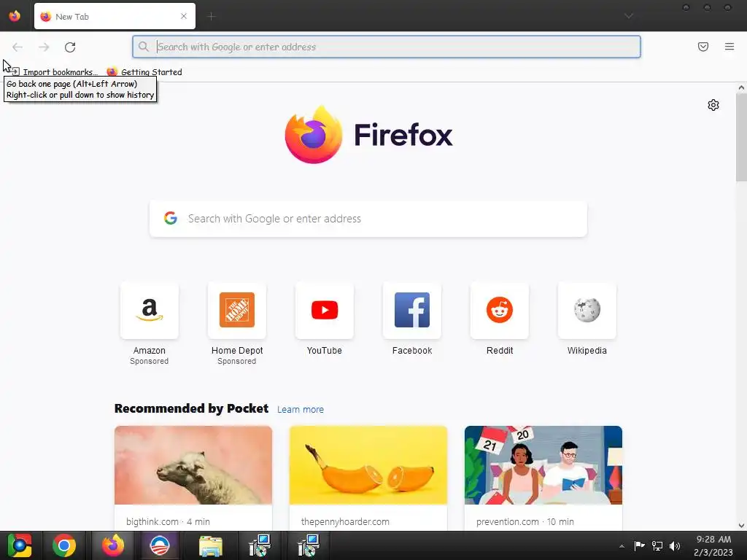Click the Start menu button in taskbar
747x560 pixels.
tap(19, 545)
